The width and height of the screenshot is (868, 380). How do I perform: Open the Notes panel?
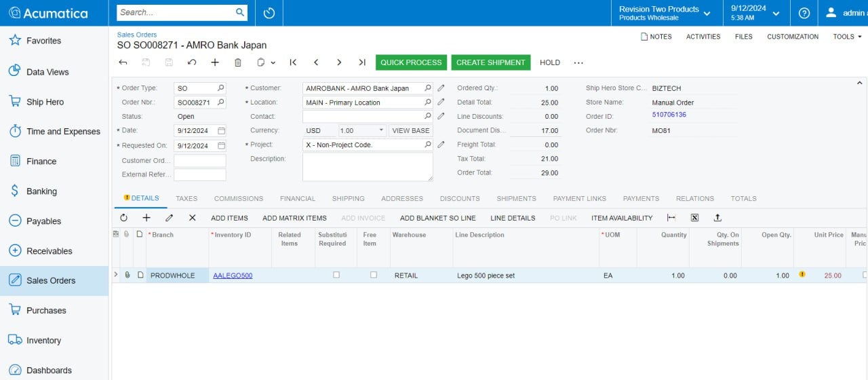(656, 37)
